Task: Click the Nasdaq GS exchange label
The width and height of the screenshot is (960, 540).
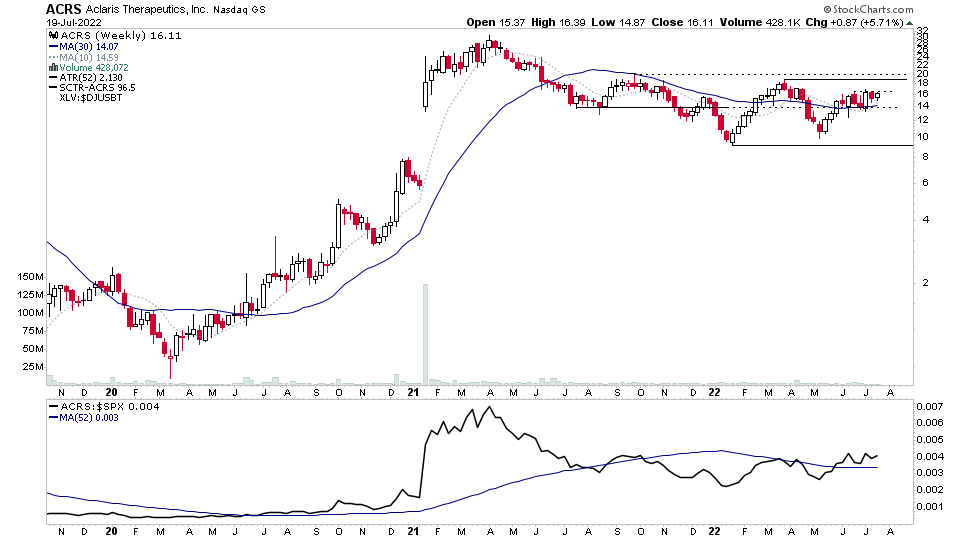Action: tap(239, 10)
